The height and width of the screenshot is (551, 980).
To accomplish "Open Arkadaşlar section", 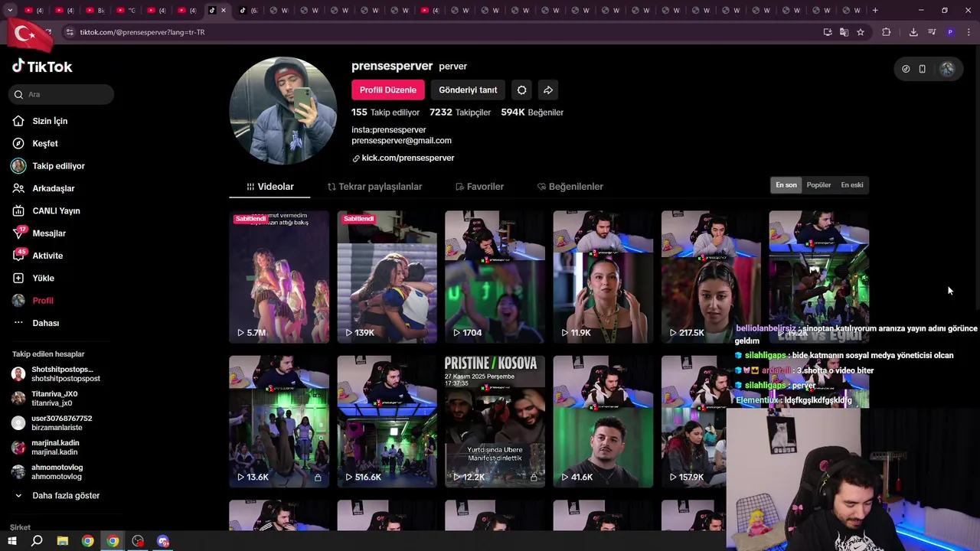I will (53, 188).
